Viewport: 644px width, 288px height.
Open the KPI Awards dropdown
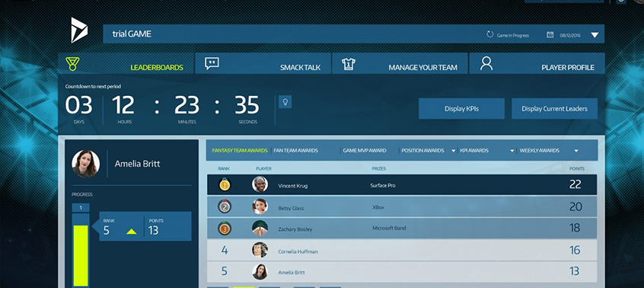click(512, 151)
